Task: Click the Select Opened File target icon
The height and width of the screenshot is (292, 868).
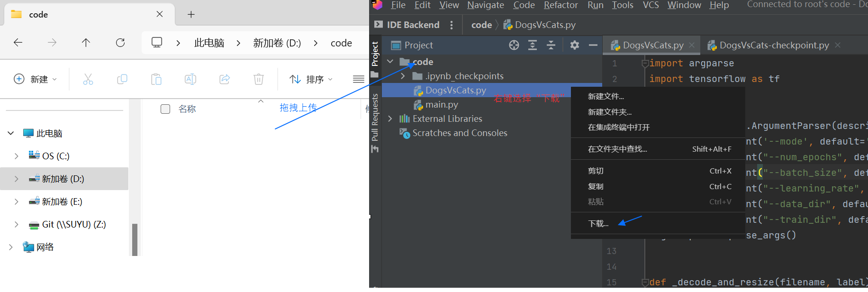Action: click(x=514, y=45)
